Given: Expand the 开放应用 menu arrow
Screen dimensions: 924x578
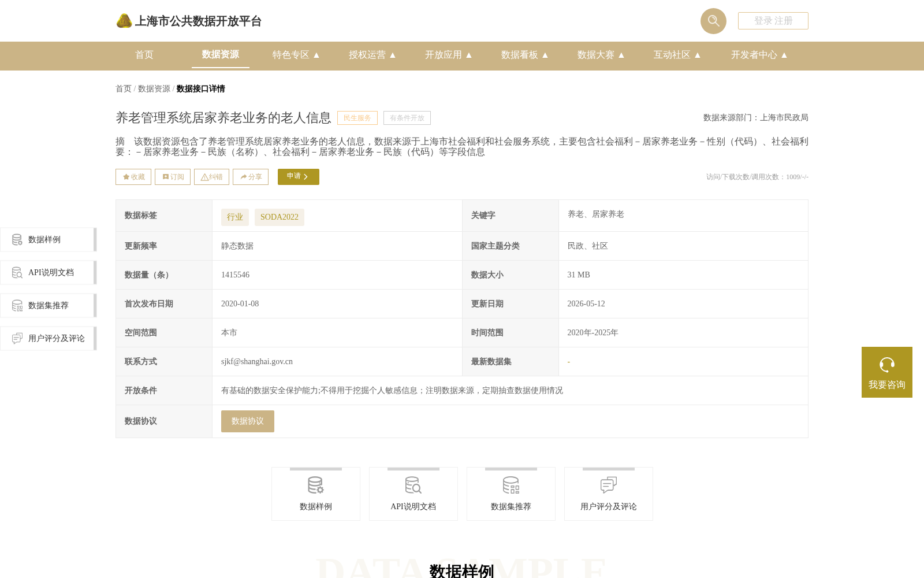Looking at the screenshot, I should 469,55.
